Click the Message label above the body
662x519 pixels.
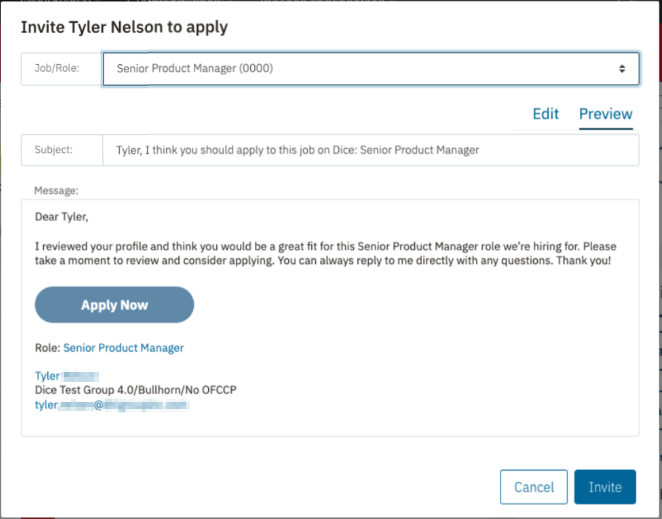tap(56, 190)
